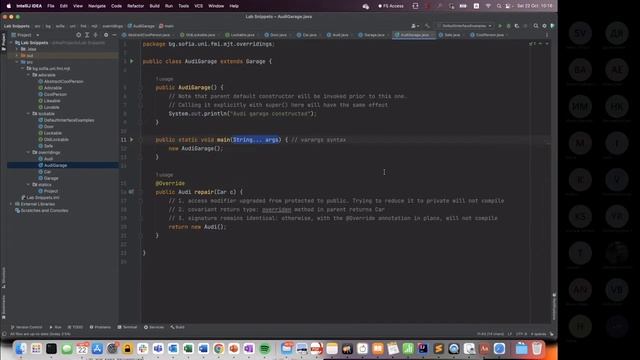The image size is (640, 360).
Task: Open the Terminal tool window
Action: tap(127, 327)
